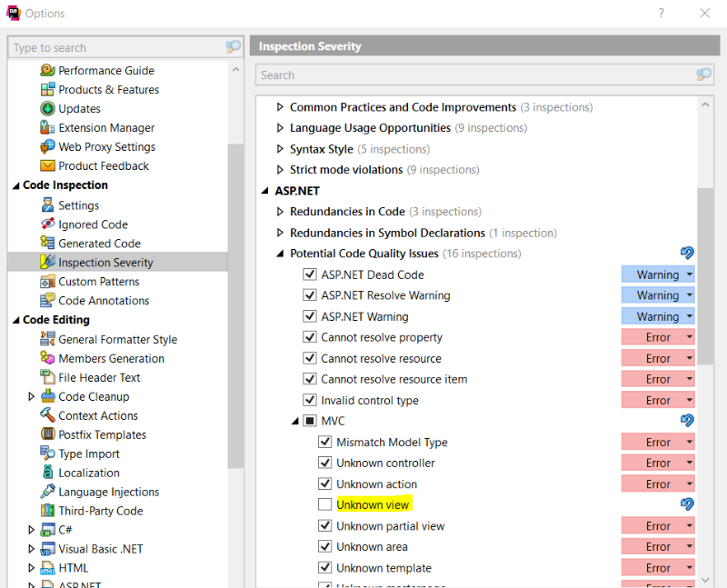Uncheck the ASP.NET Dead Code checkbox

310,274
